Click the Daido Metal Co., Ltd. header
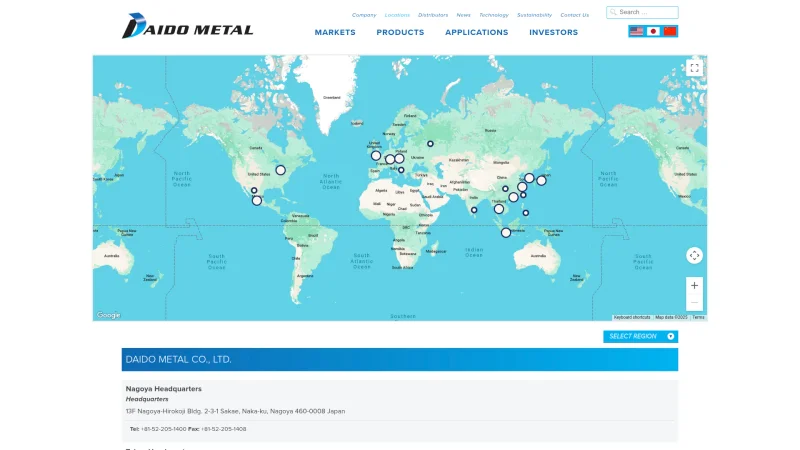The width and height of the screenshot is (800, 450). [x=400, y=359]
